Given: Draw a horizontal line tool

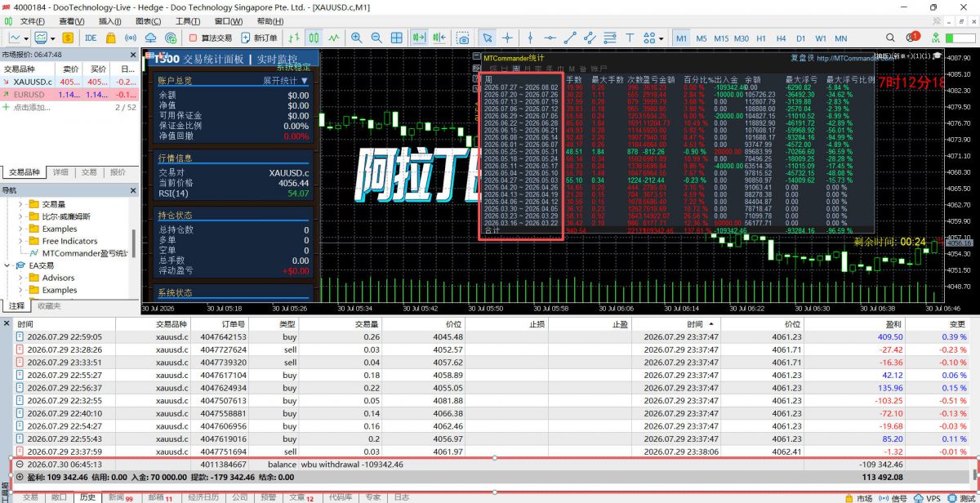Looking at the screenshot, I should (550, 38).
